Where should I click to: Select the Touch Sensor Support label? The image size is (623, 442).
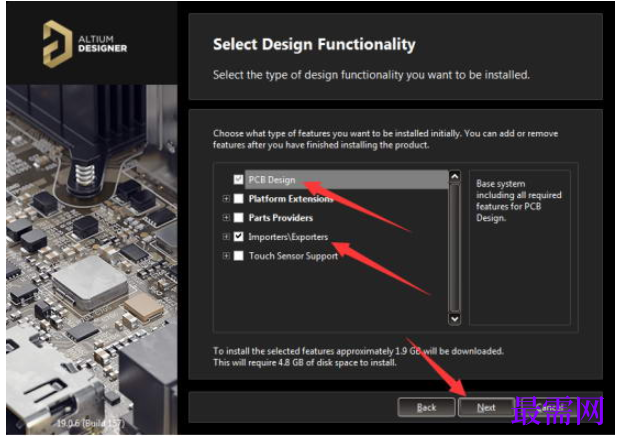coord(293,256)
